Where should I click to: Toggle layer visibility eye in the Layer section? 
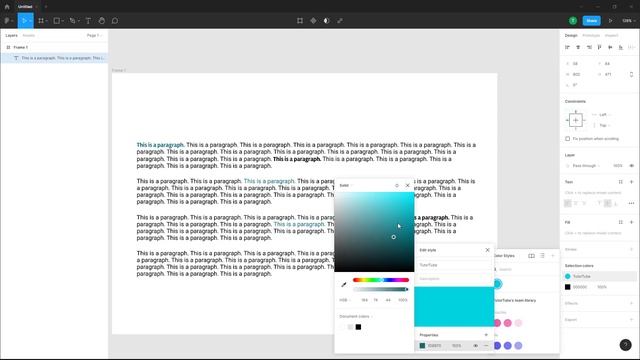(x=631, y=166)
